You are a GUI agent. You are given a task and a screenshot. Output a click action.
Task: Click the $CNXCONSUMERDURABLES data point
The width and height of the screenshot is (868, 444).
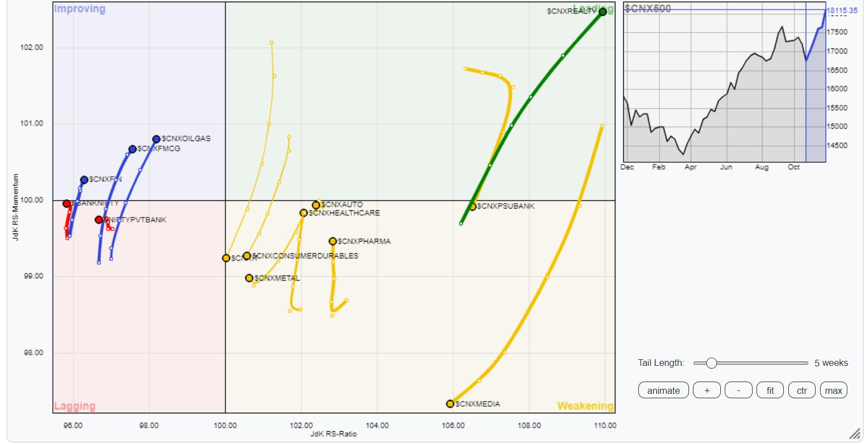coord(247,256)
